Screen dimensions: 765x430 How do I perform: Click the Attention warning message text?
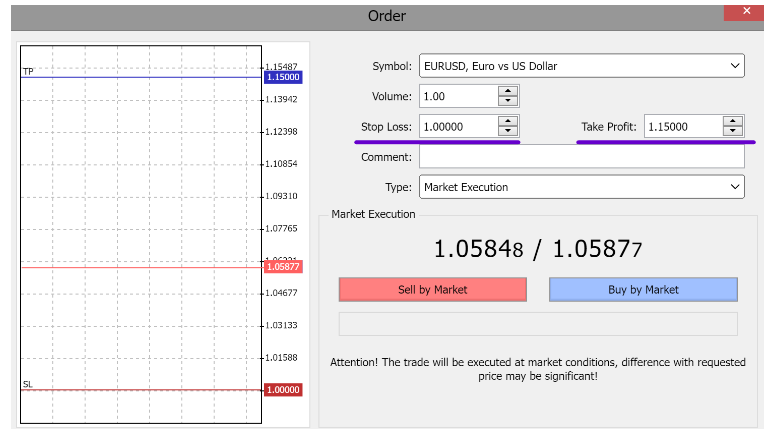click(538, 369)
